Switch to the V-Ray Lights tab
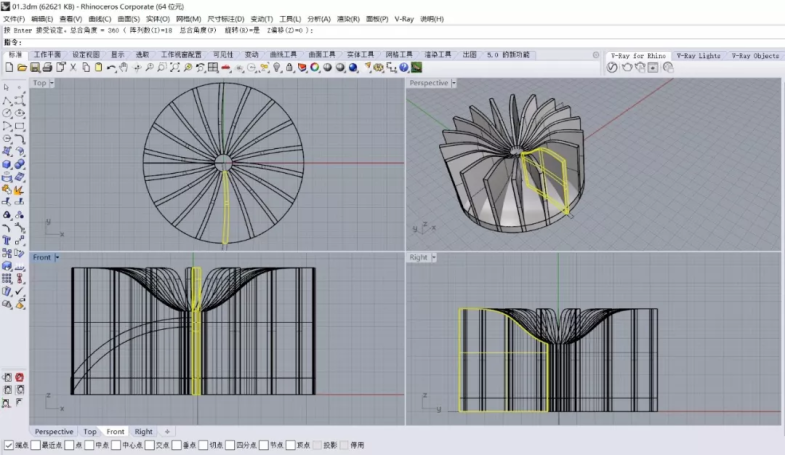The height and width of the screenshot is (455, 785). click(x=697, y=55)
